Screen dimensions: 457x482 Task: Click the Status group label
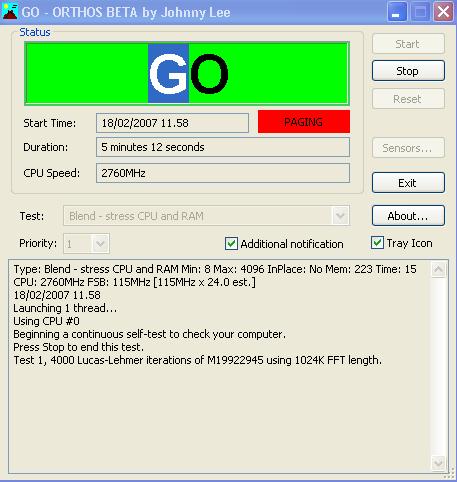pos(35,32)
